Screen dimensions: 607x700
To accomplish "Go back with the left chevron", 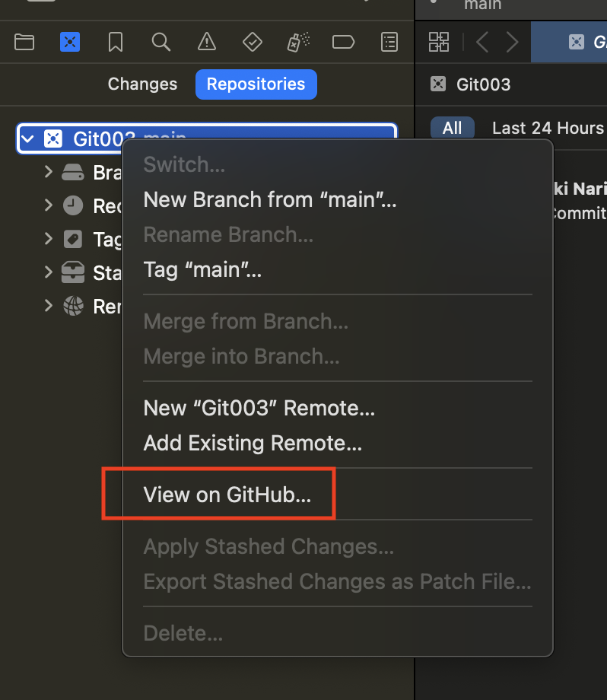I will 482,43.
